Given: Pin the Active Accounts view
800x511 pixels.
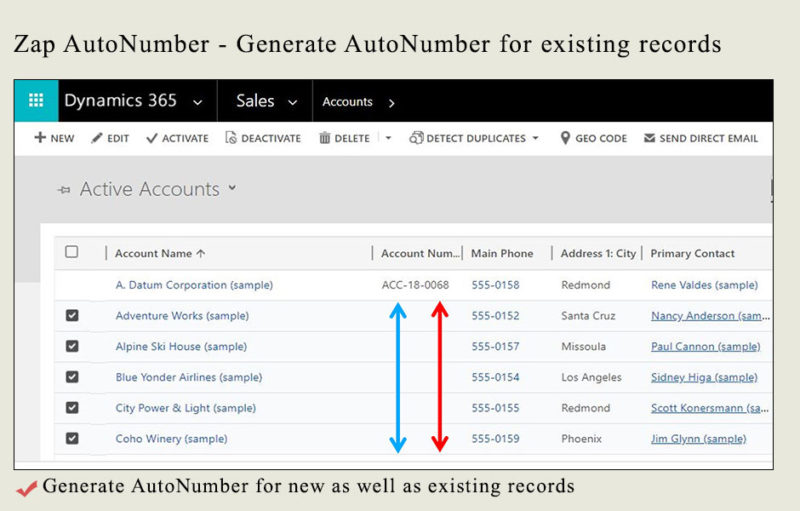Looking at the screenshot, I should [x=64, y=190].
